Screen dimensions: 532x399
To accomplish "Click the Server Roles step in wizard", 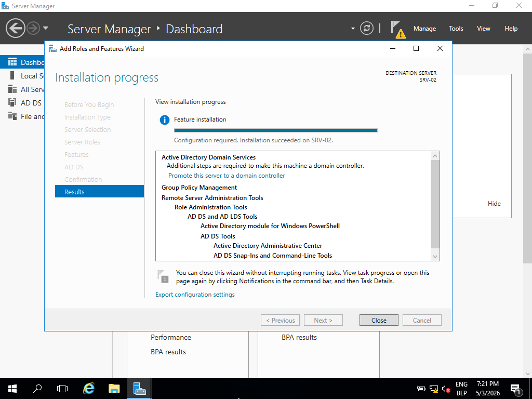I will [82, 142].
